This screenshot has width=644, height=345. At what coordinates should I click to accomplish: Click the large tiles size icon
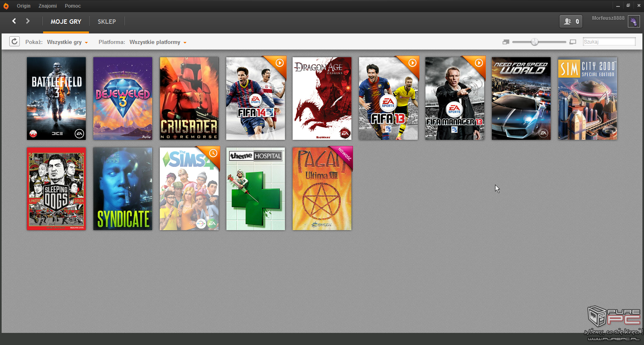[573, 42]
